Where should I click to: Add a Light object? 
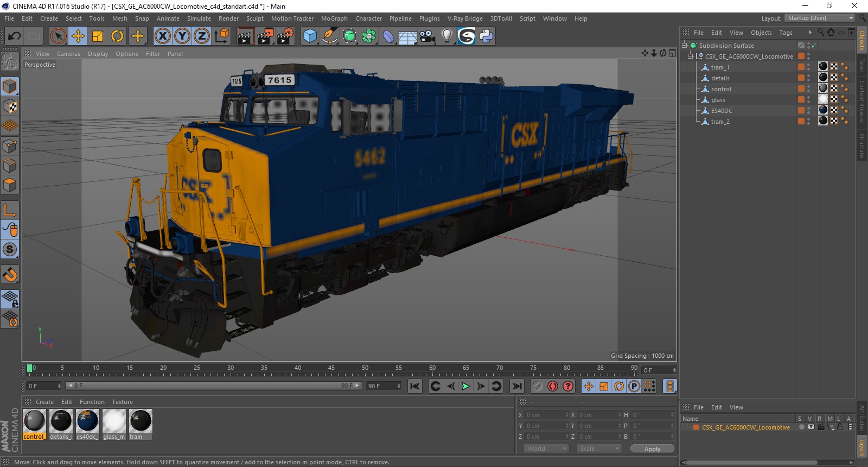tap(447, 36)
